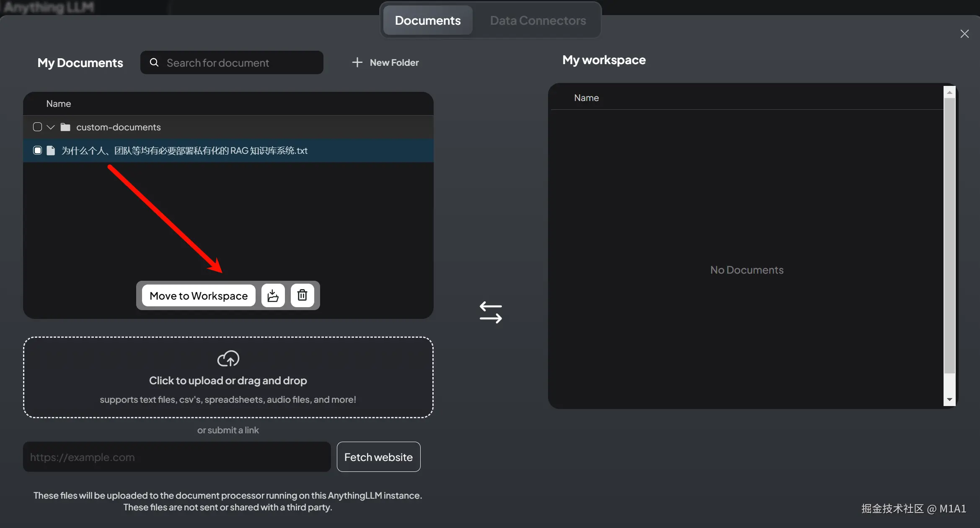This screenshot has width=980, height=528.
Task: Click the magnifier search icon
Action: point(154,62)
